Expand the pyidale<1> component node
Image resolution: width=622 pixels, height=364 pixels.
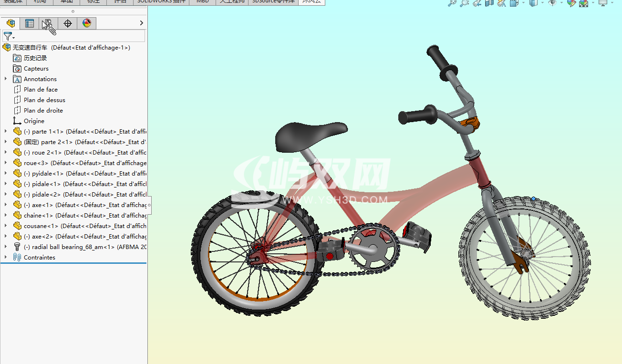tap(6, 173)
